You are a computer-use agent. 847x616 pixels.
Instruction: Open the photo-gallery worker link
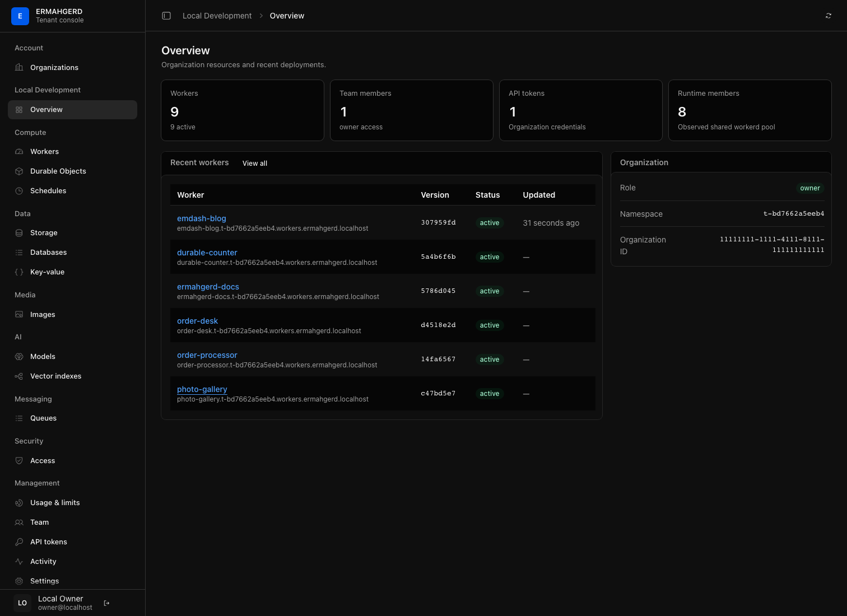tap(202, 389)
